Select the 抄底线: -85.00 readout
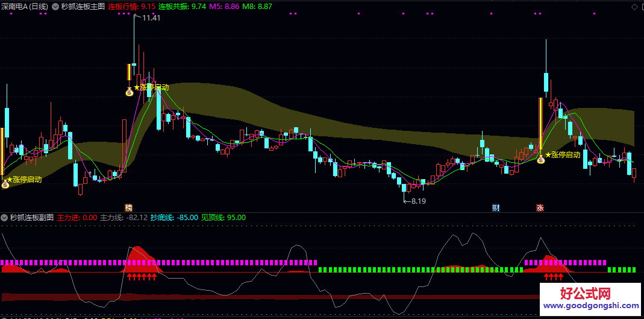The width and height of the screenshot is (644, 319). (x=174, y=218)
